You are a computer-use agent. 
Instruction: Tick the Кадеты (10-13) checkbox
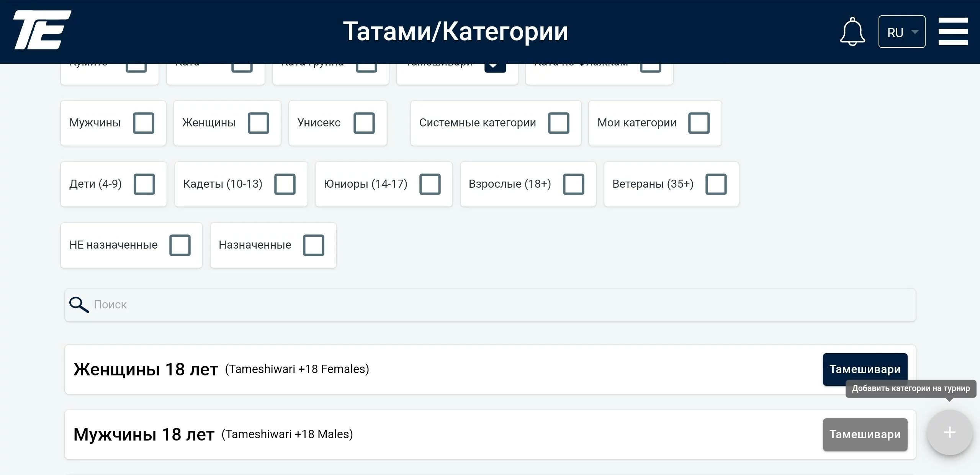point(285,184)
